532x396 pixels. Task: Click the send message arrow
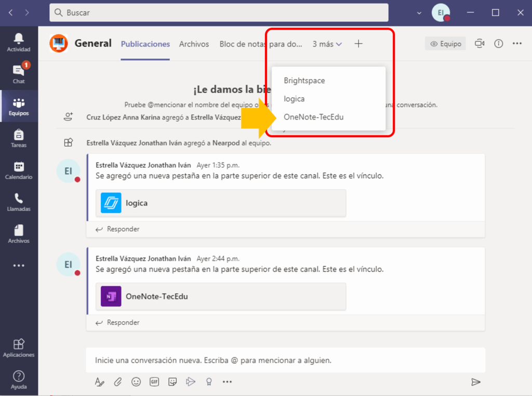[x=475, y=382]
